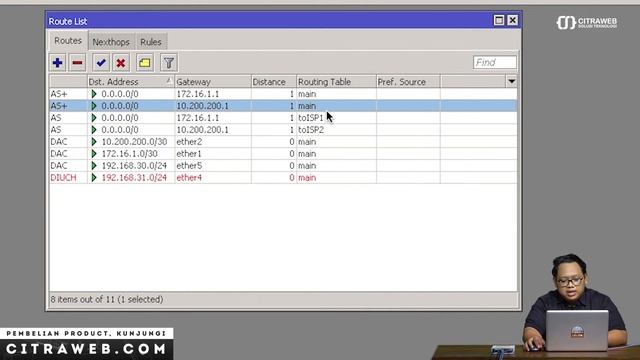Open column selection dropdown arrow
640x360 pixels.
[511, 81]
